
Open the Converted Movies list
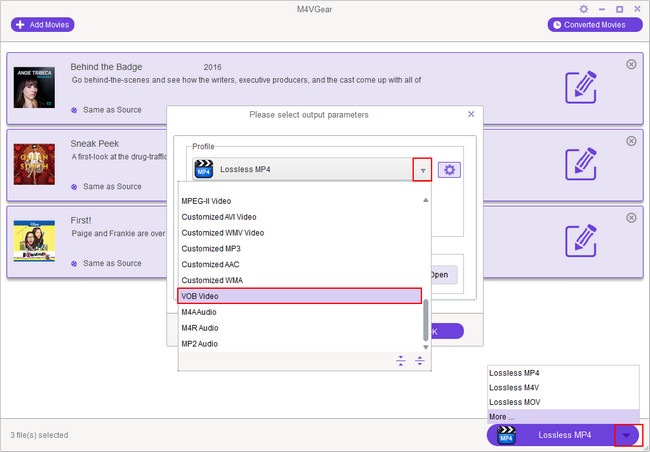pos(594,25)
